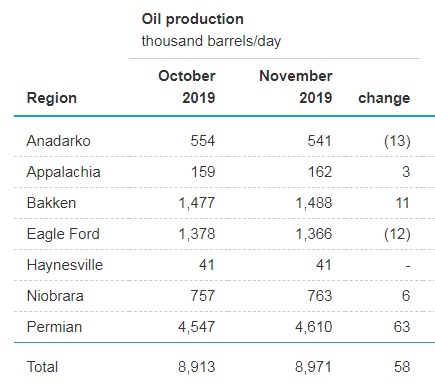The image size is (435, 386).
Task: Select the Appalachia region row label
Action: [63, 172]
